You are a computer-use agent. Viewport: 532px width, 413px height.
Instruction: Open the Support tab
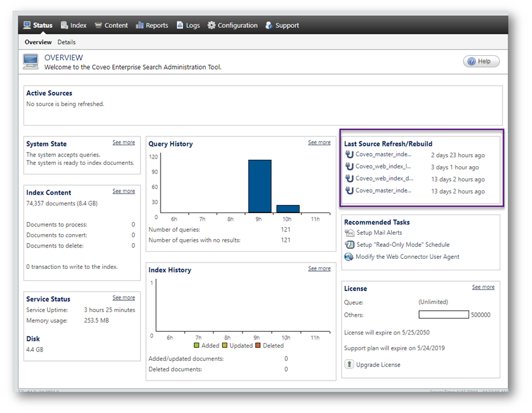tap(283, 25)
